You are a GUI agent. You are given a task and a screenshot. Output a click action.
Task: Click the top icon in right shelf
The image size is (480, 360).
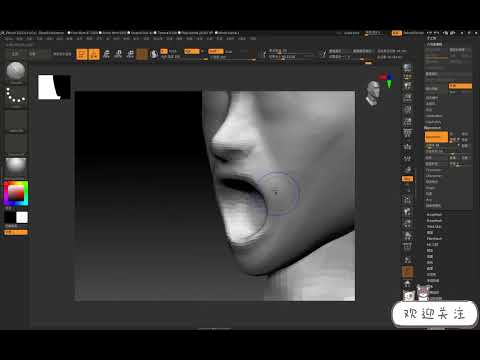coord(407,68)
